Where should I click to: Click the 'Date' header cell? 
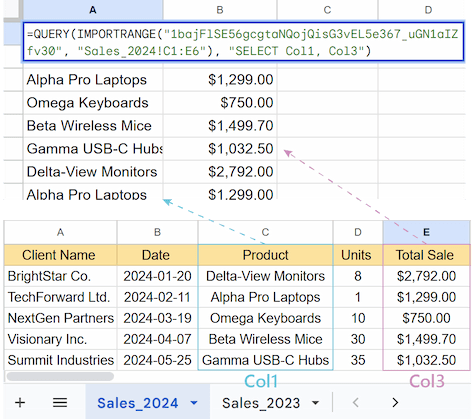157,255
